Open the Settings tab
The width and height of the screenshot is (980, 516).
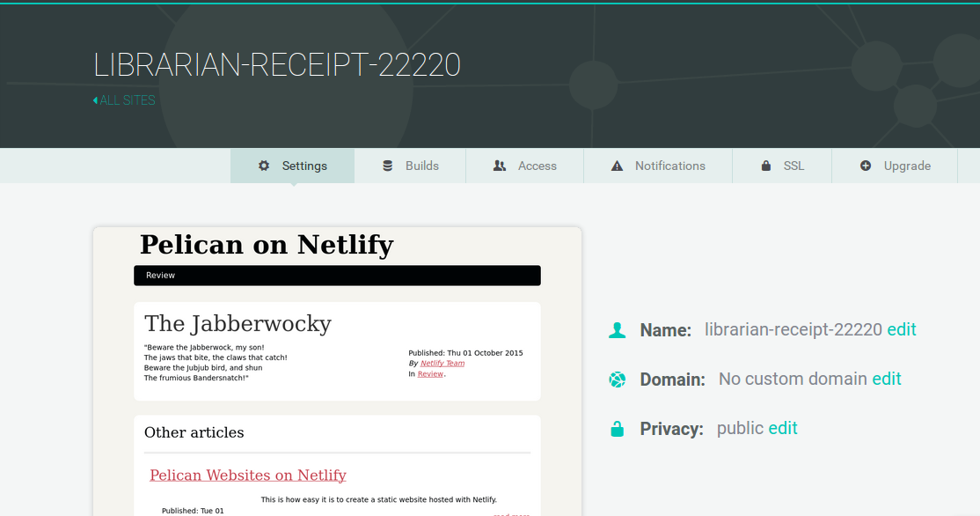[292, 166]
